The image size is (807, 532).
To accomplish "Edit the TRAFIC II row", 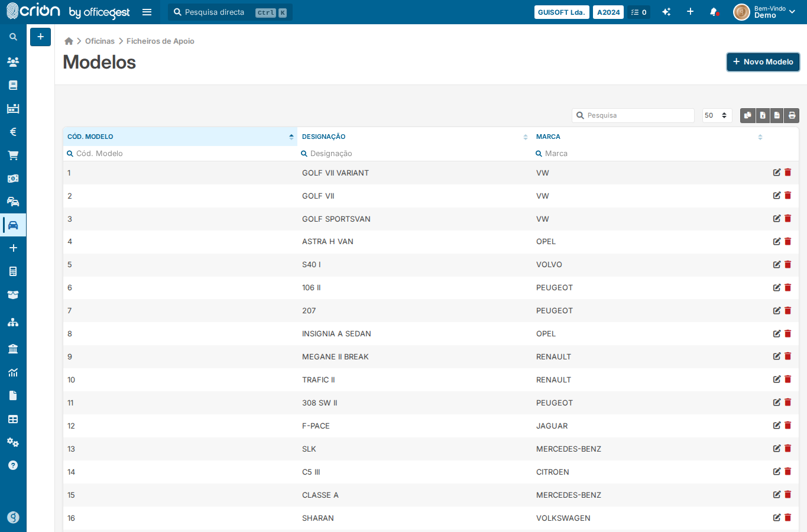I will (x=777, y=379).
